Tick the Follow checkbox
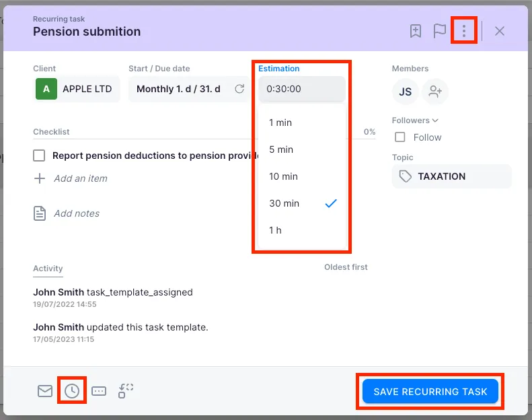Screen dimensions: 532x420 (400, 137)
